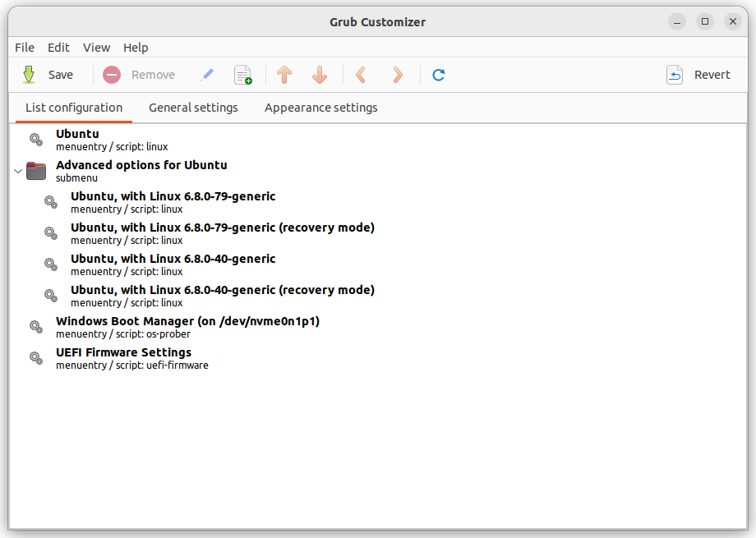
Task: Click 'menuentry / script: os-prober' text
Action: (123, 334)
